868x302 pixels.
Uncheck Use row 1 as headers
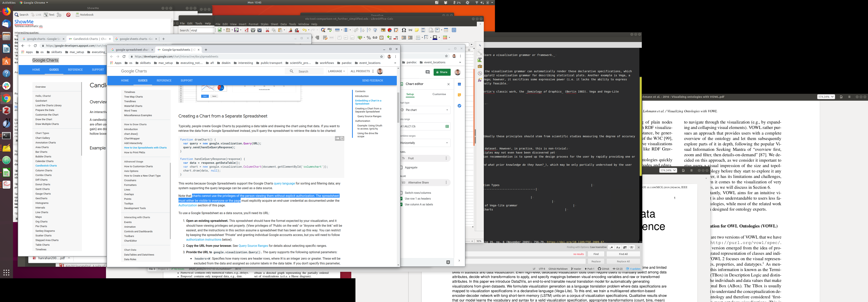point(401,199)
